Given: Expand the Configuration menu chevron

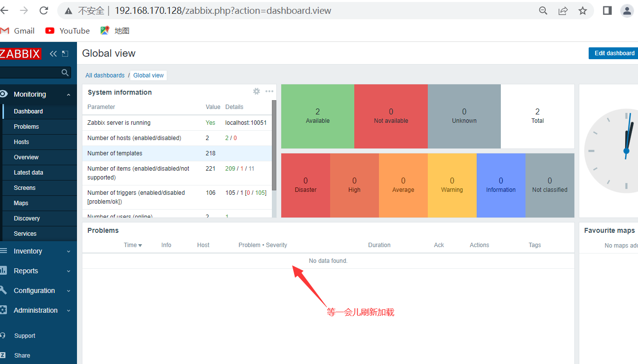Looking at the screenshot, I should coord(69,291).
